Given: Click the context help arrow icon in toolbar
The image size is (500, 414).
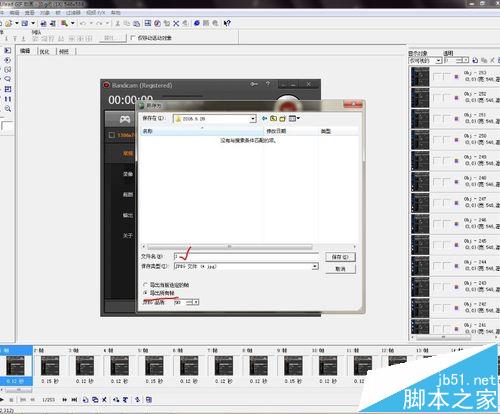Looking at the screenshot, I should point(227,23).
